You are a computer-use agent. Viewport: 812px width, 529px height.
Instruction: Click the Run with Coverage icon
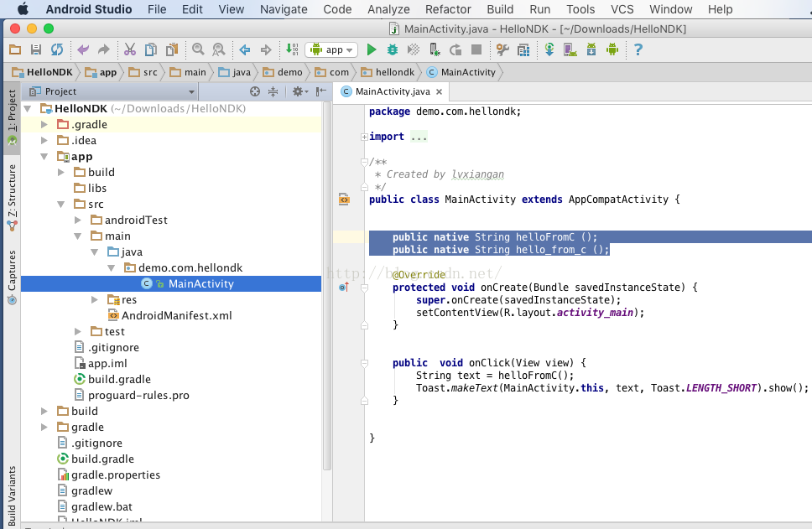coord(414,49)
